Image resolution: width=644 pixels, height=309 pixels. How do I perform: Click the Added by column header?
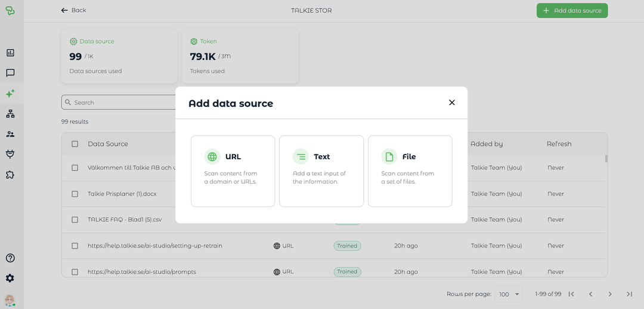487,144
